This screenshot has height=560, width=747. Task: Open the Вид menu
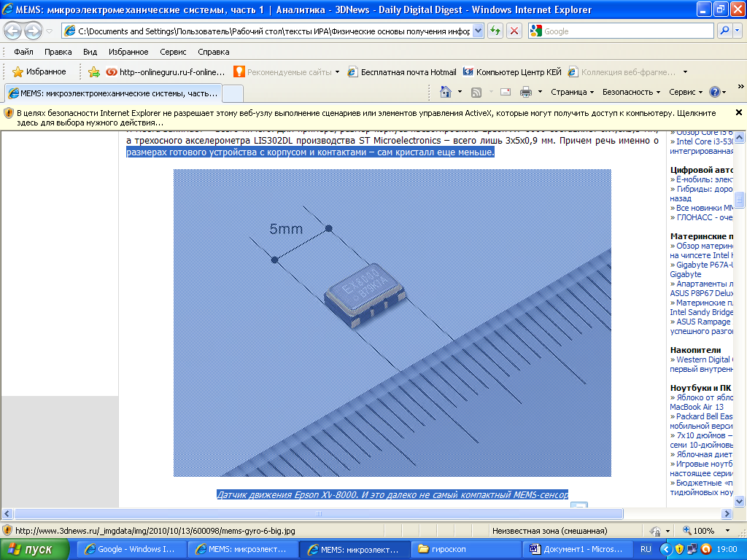90,52
